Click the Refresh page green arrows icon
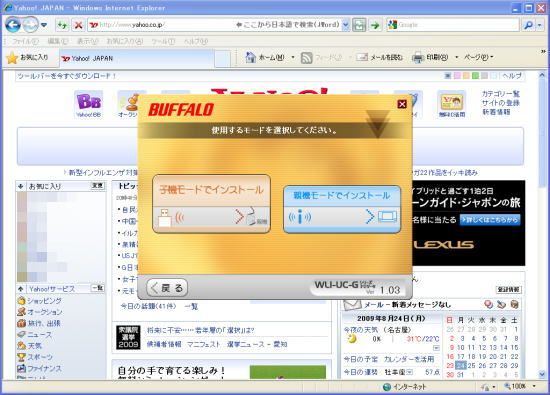550x395 pixels. coord(62,25)
